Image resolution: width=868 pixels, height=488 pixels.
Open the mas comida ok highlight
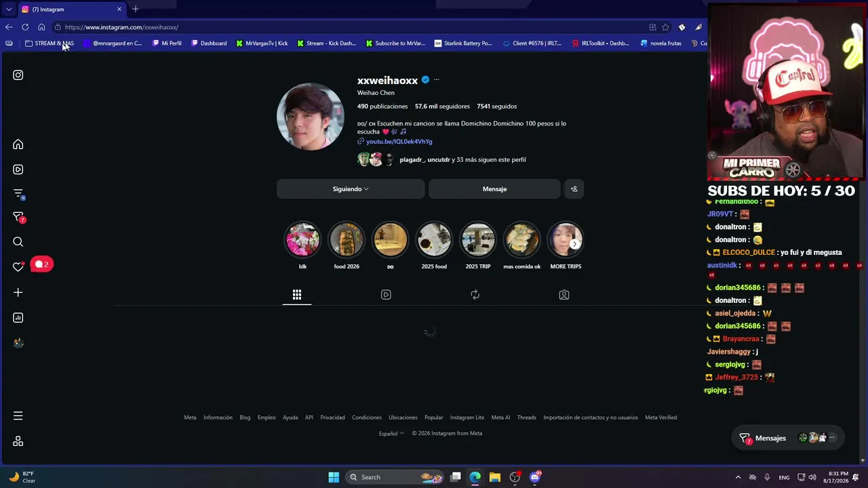(x=522, y=240)
